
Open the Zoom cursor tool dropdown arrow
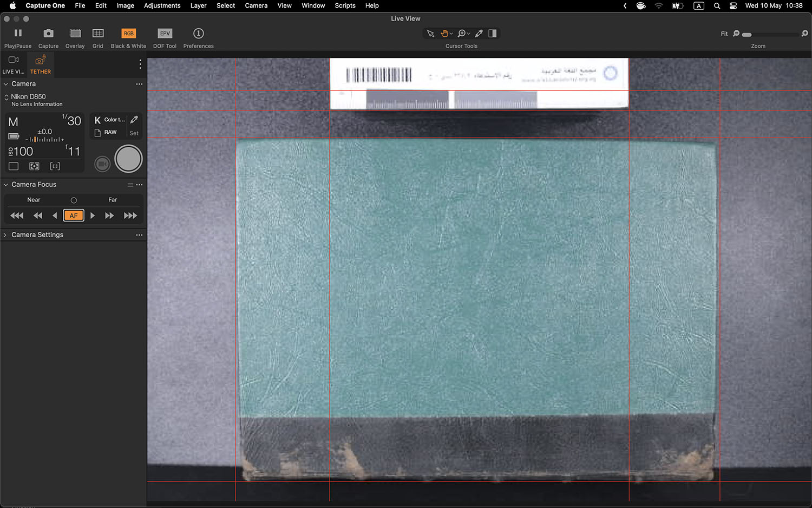tap(469, 34)
